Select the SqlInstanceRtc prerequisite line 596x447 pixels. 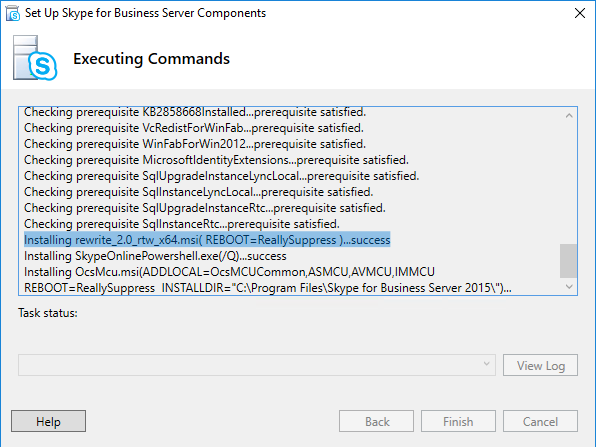point(182,224)
